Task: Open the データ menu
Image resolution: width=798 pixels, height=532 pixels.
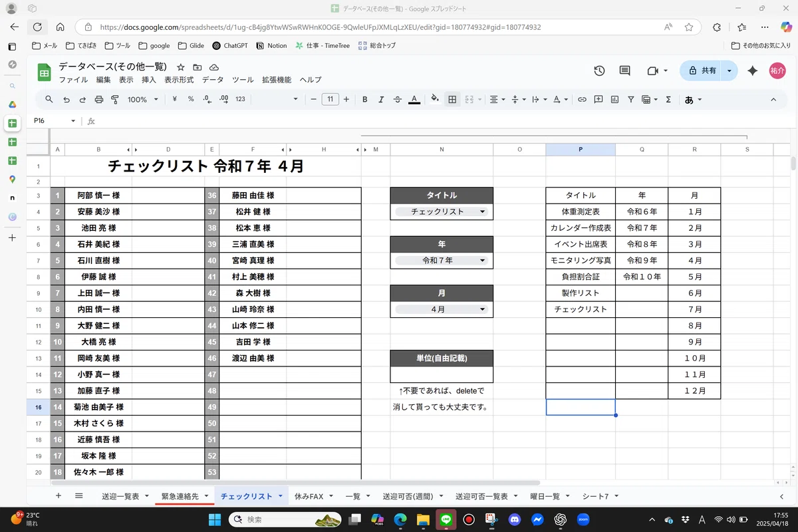Action: [x=213, y=80]
